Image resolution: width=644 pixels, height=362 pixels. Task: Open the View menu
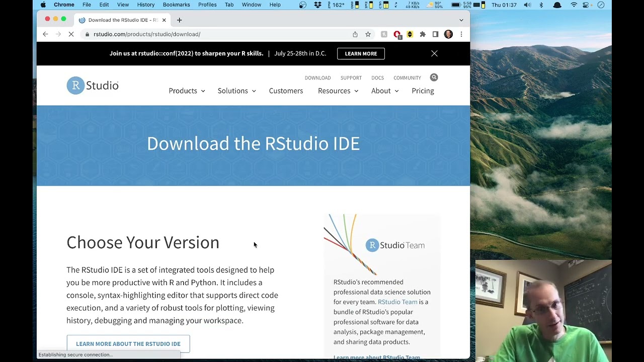pos(123,5)
